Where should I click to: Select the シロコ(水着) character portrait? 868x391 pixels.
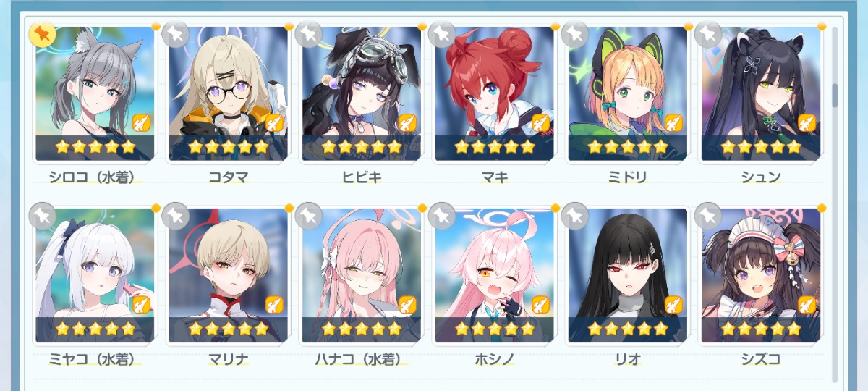pos(95,93)
